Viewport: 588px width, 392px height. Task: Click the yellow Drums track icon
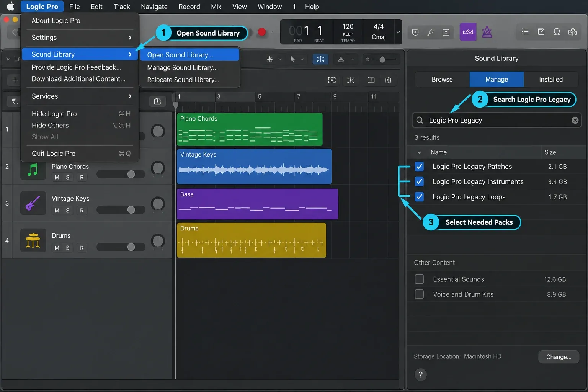click(x=33, y=240)
